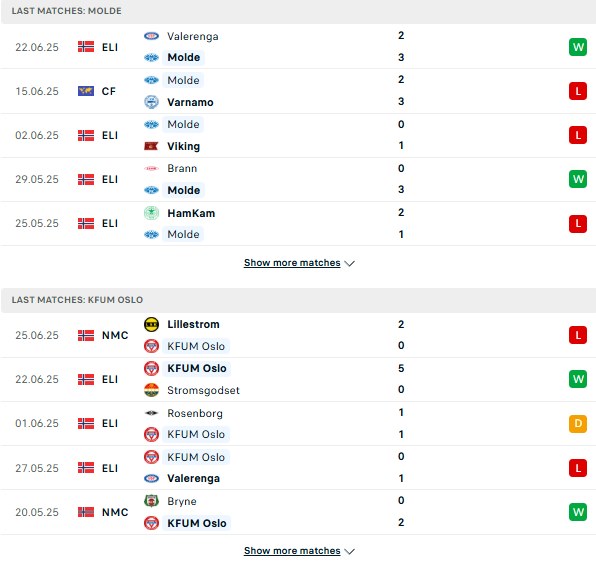
Task: Click the Bryne club crest icon
Action: [x=151, y=501]
